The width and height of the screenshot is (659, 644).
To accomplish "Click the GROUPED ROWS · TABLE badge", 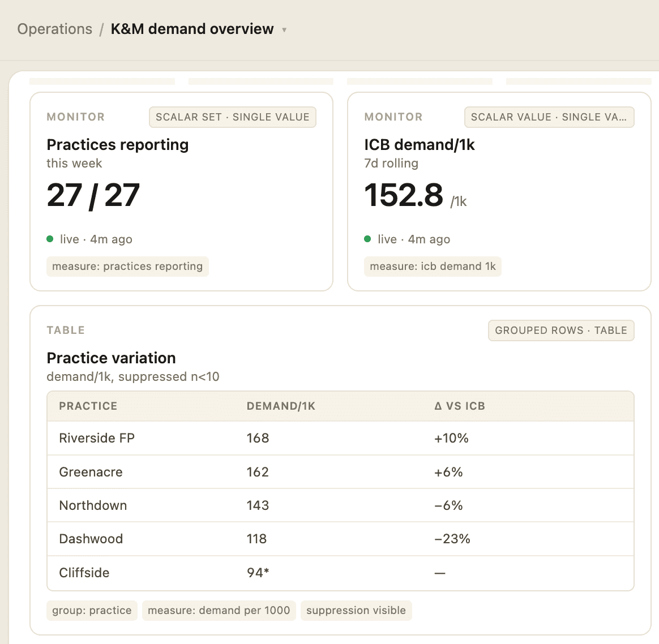I will coord(561,330).
